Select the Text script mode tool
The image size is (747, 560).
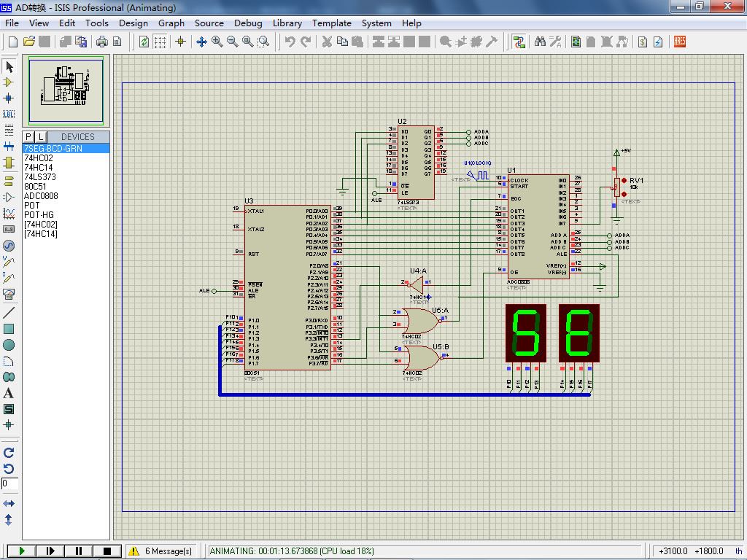point(9,130)
